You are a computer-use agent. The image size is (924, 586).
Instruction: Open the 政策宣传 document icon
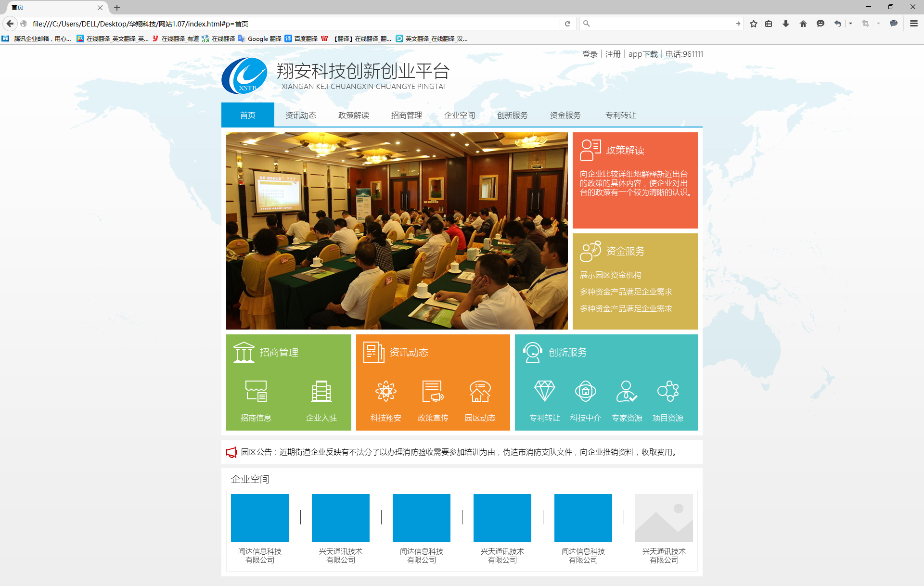(x=433, y=391)
